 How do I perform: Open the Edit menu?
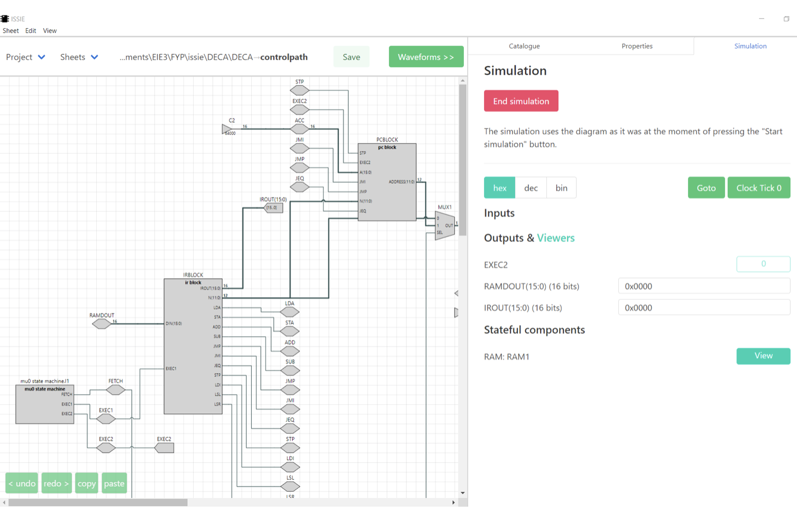pyautogui.click(x=31, y=31)
